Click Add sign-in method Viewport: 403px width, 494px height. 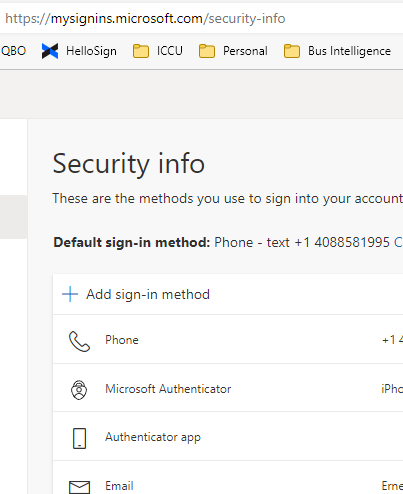click(x=148, y=294)
